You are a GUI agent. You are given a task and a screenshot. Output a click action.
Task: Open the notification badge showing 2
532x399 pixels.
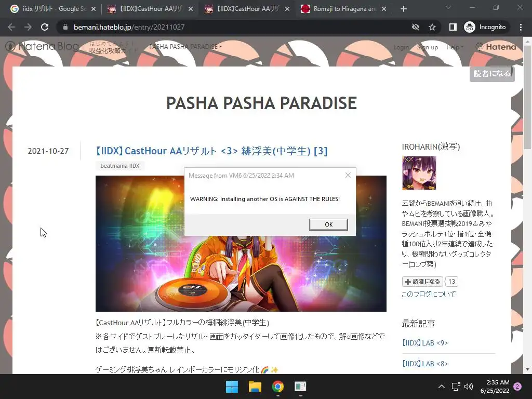point(518,387)
